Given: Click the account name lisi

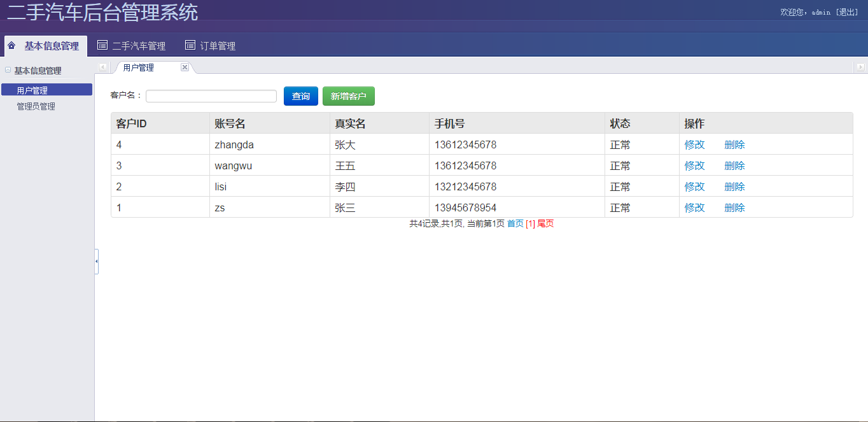Looking at the screenshot, I should (x=221, y=186).
